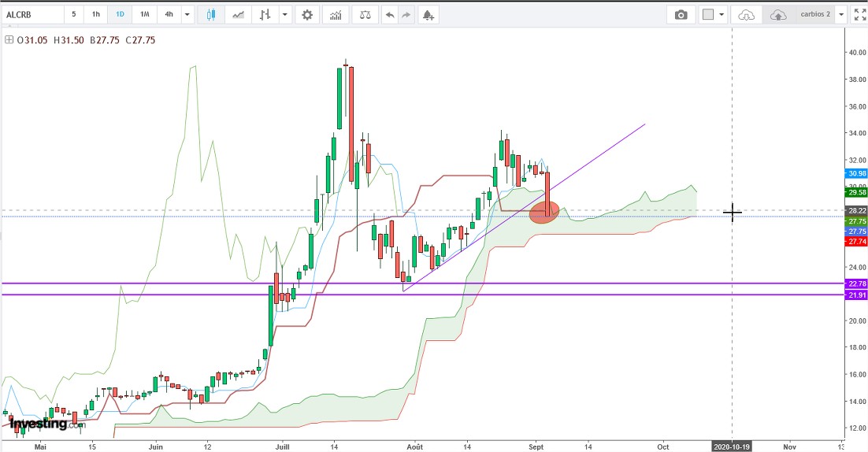Expand the chart legend plus box
The width and height of the screenshot is (868, 452).
click(x=9, y=40)
